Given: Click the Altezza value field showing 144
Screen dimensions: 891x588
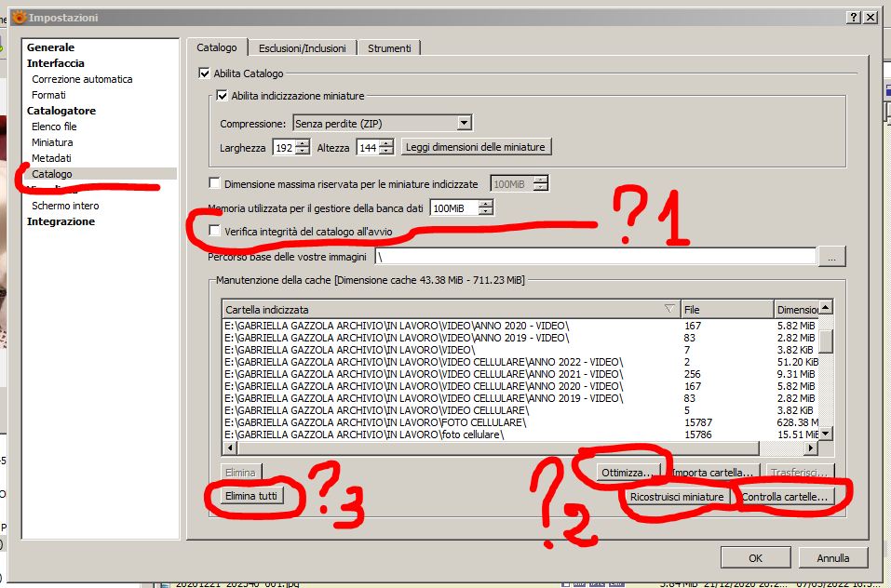Looking at the screenshot, I should (368, 147).
